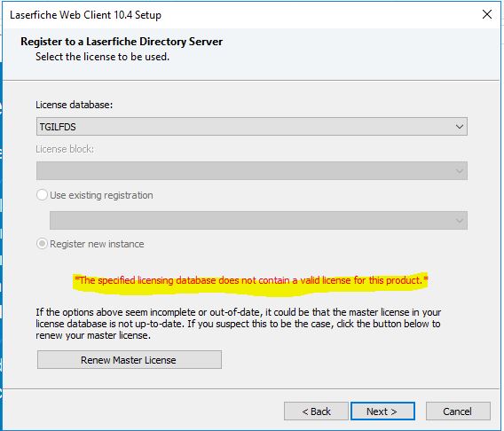Cancel the setup wizard

[x=458, y=411]
